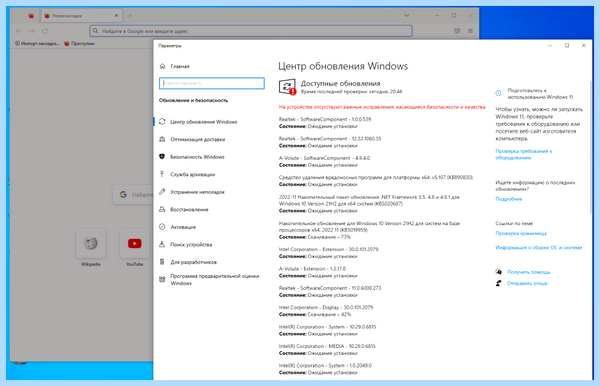This screenshot has height=386, width=600.
Task: Open Информация о сборке ОС и системе link
Action: (538, 248)
